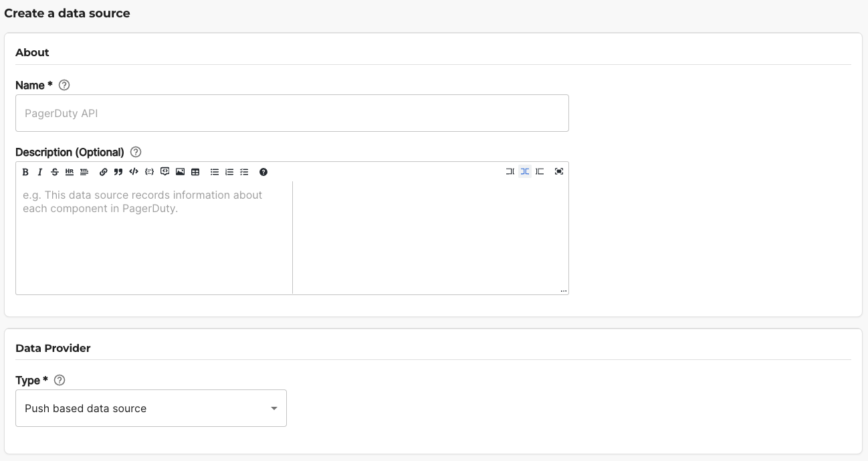The width and height of the screenshot is (868, 461).
Task: Add a bulleted list in the editor
Action: pos(214,171)
